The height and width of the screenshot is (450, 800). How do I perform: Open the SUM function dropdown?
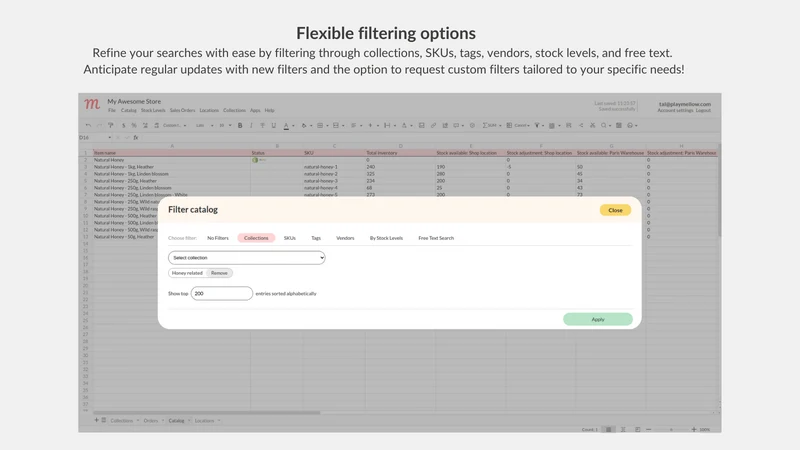[492, 126]
